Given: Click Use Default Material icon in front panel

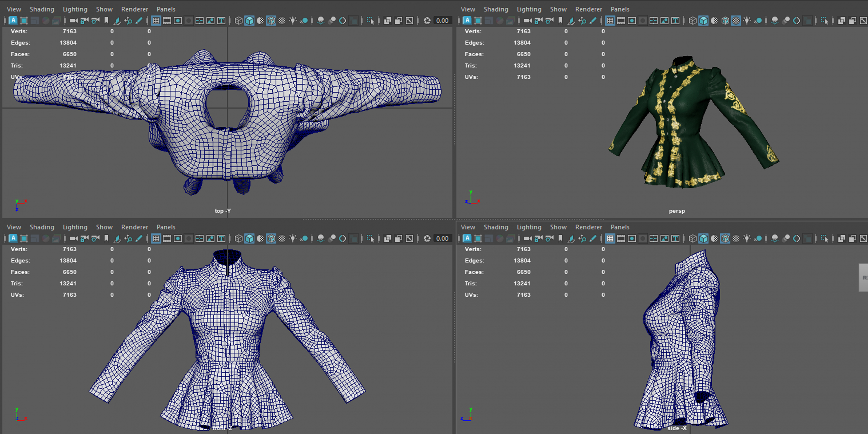Looking at the screenshot, I should (x=260, y=238).
